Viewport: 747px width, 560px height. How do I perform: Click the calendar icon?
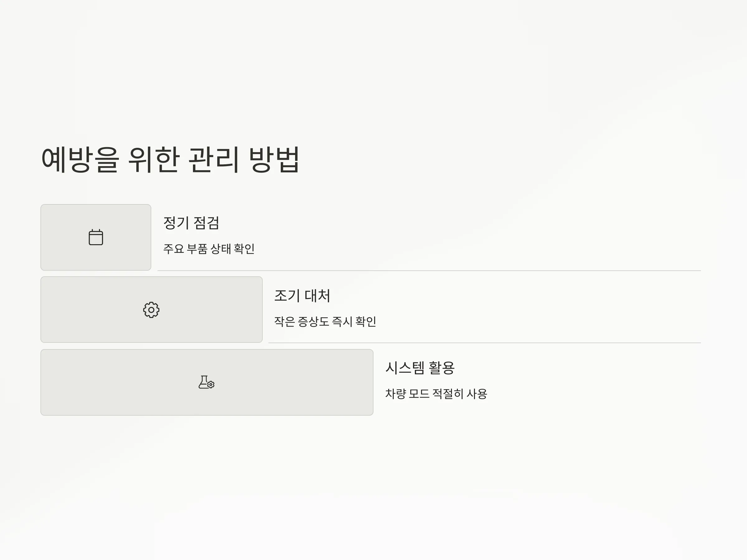96,237
